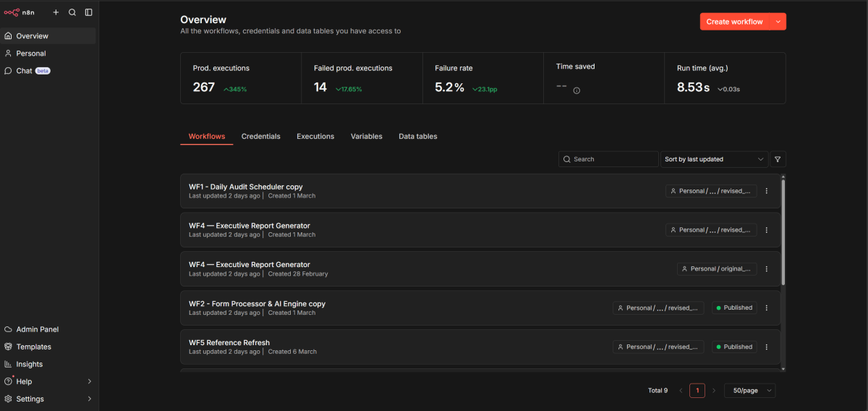Viewport: 868px width, 411px height.
Task: Click Published badge on WF2 Form Processor
Action: [734, 308]
